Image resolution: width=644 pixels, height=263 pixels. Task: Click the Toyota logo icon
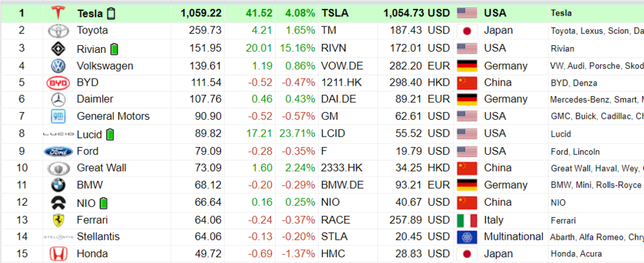pos(59,30)
